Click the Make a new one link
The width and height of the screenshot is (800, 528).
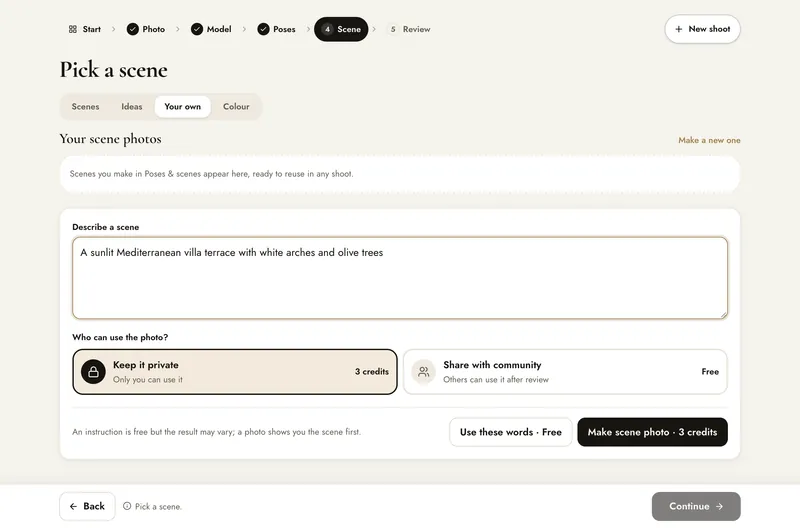click(x=709, y=140)
